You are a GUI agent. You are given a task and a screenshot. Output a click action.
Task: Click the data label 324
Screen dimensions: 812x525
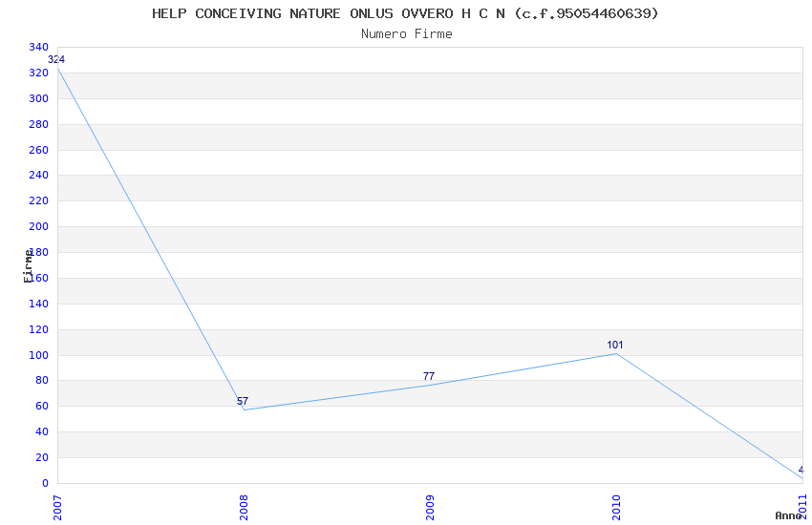(56, 59)
